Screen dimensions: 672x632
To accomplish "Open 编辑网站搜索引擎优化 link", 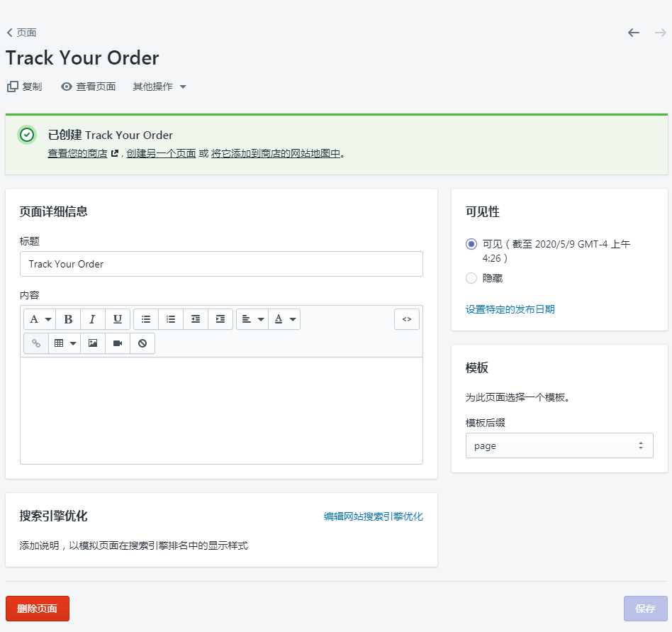I will 374,516.
